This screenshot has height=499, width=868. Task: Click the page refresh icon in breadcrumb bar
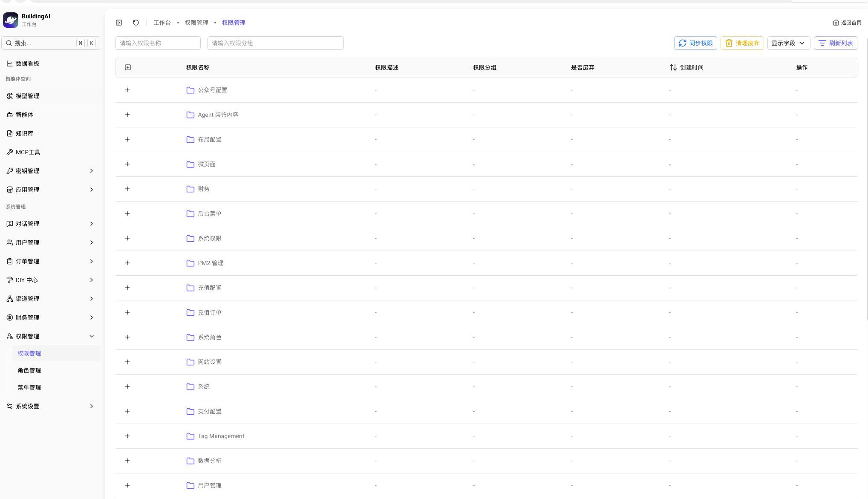pyautogui.click(x=136, y=23)
